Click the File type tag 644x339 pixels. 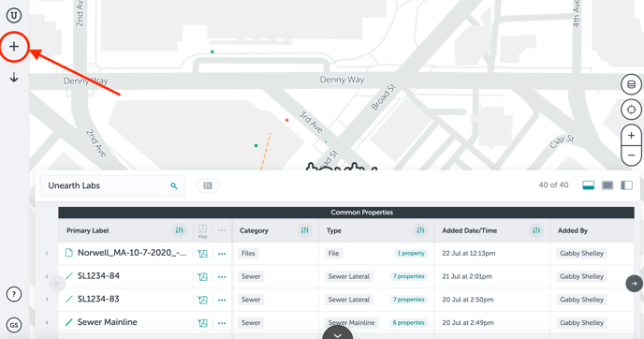[333, 253]
